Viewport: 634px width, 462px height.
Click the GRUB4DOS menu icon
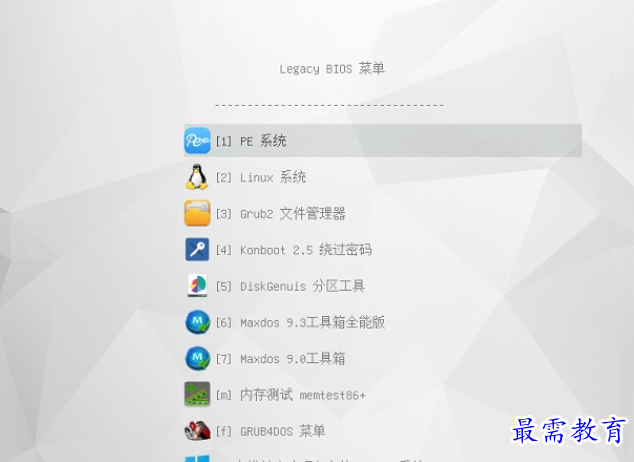[197, 430]
